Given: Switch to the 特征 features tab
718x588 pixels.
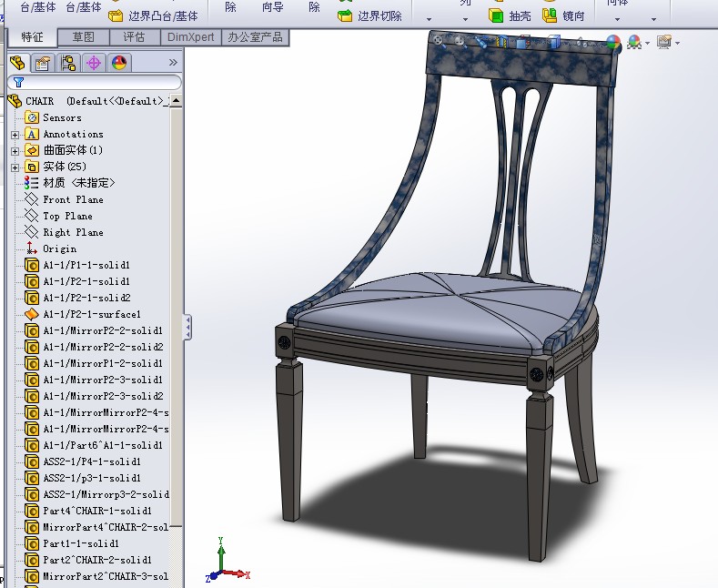Looking at the screenshot, I should point(32,37).
